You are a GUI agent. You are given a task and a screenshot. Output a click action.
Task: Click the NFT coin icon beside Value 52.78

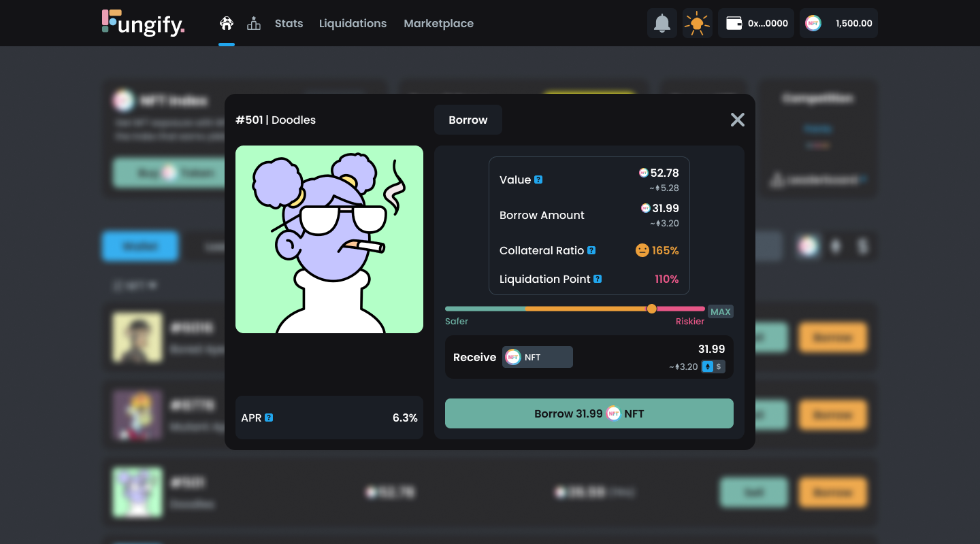coord(644,173)
